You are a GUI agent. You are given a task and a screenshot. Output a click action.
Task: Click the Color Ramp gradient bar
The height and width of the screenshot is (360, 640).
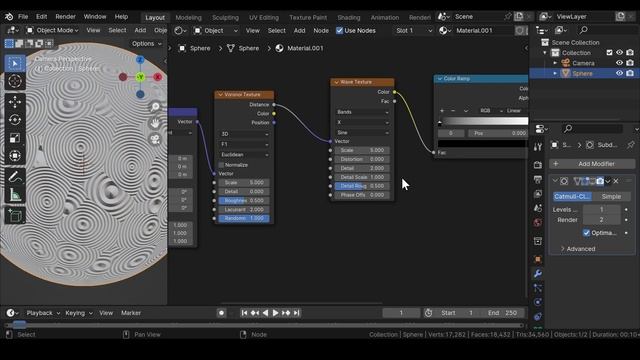(483, 121)
